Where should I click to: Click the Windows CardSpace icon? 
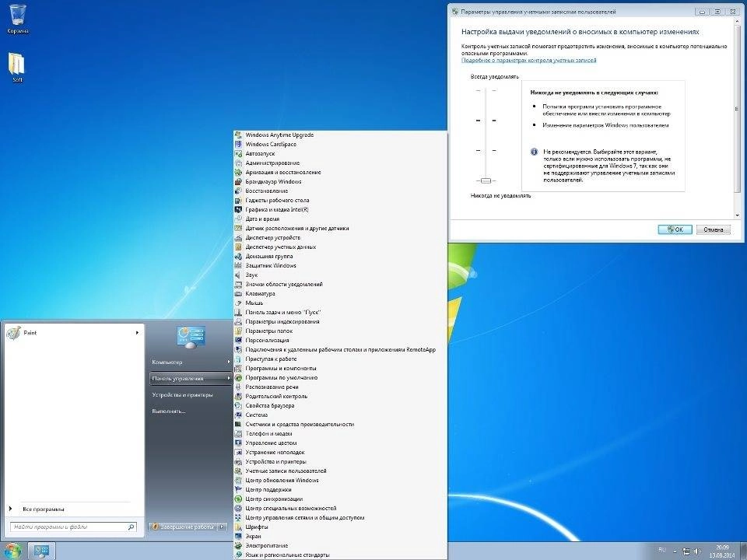point(238,145)
